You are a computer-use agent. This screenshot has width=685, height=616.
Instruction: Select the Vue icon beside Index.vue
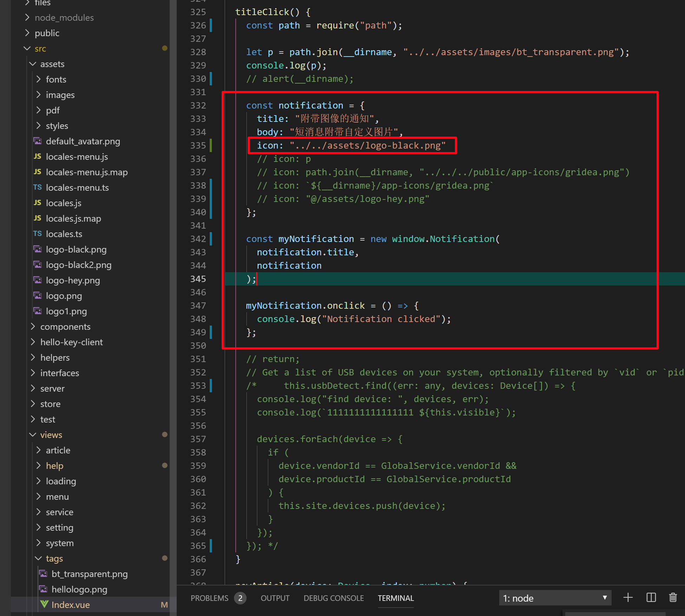pyautogui.click(x=44, y=604)
